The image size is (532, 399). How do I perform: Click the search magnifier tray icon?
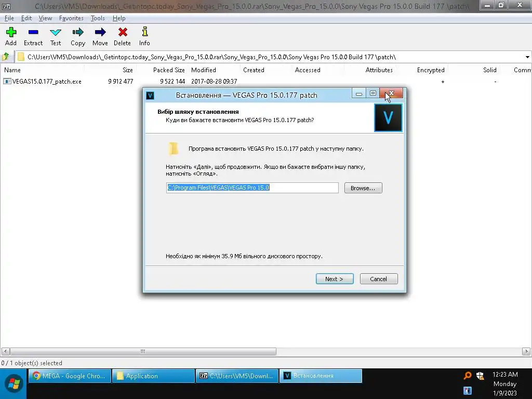click(x=467, y=375)
